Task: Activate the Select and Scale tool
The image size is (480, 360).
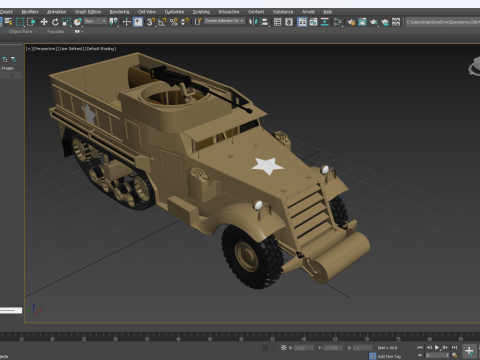Action: 67,22
